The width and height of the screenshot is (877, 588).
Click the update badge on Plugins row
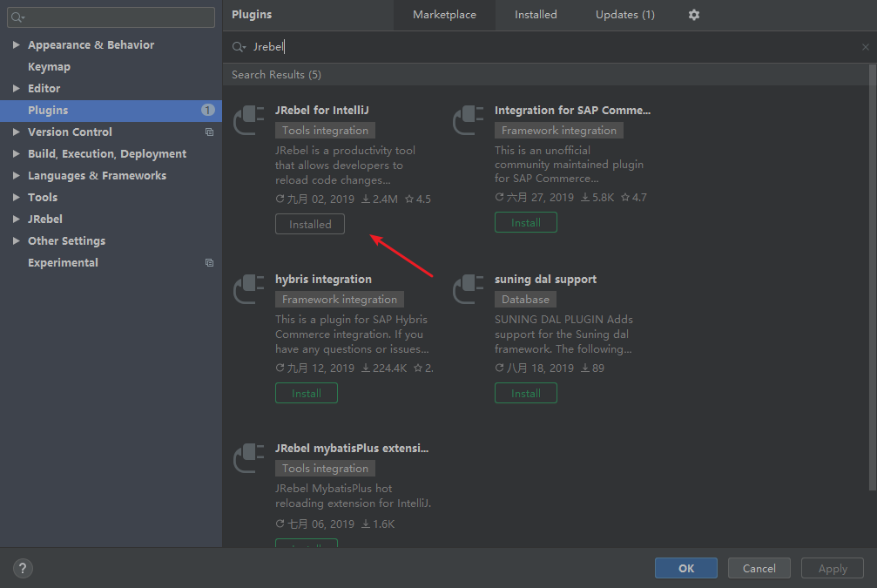click(207, 111)
